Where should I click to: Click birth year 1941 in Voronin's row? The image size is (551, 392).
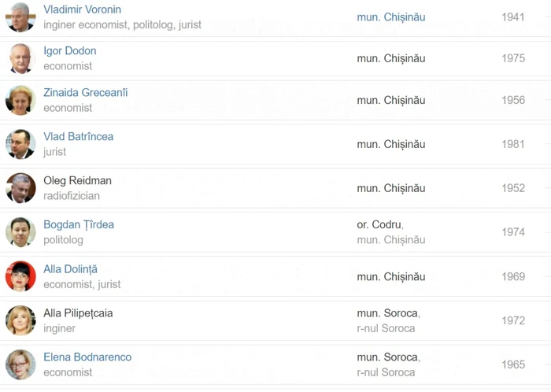click(x=513, y=17)
